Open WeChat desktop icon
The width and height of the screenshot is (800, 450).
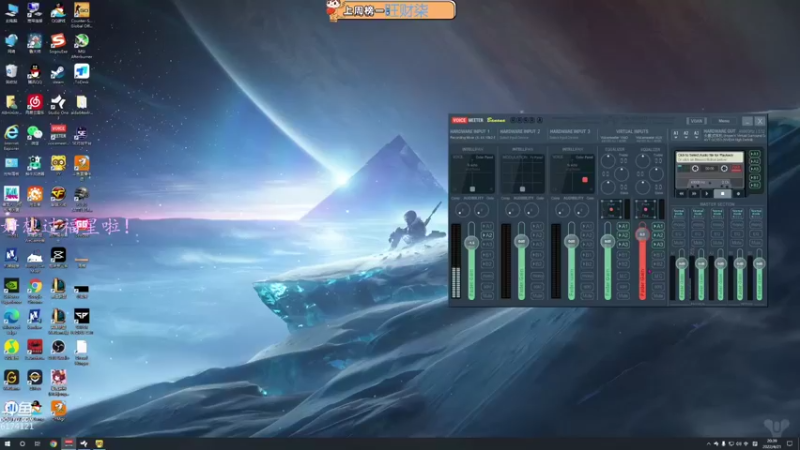click(35, 133)
